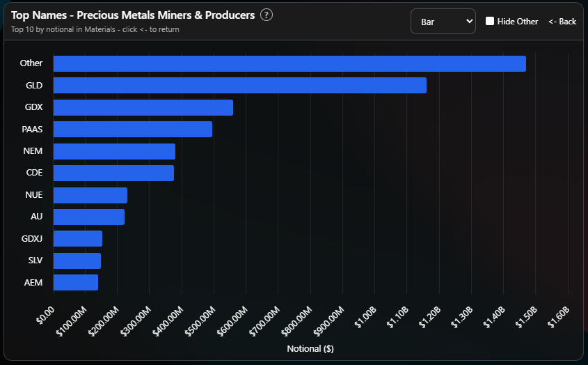Select the CDE bar

[x=113, y=173]
